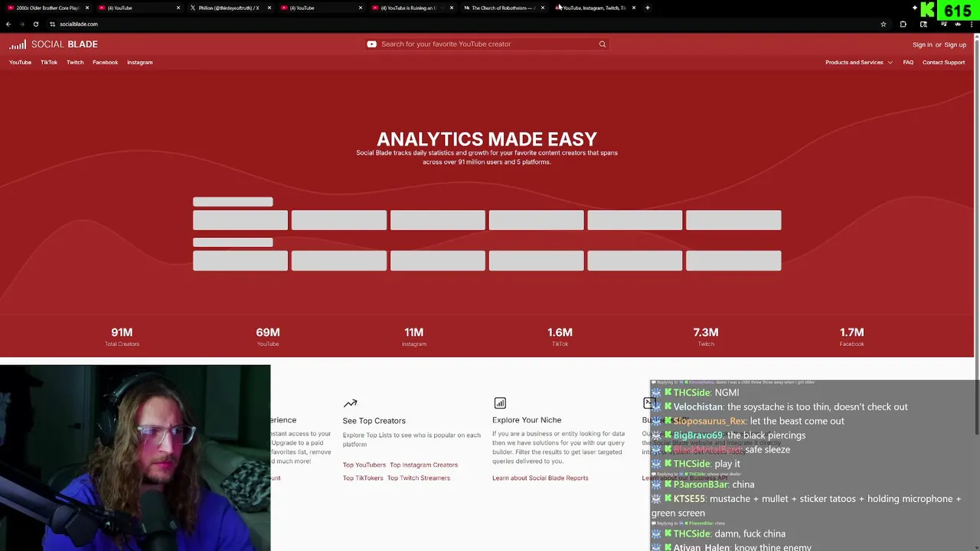Click the Sign up link
Image resolution: width=980 pixels, height=551 pixels.
tap(955, 45)
